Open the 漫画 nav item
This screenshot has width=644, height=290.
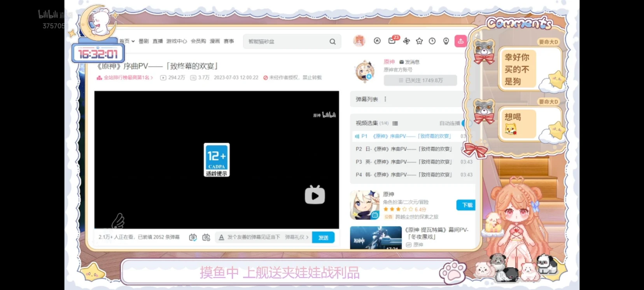(215, 41)
